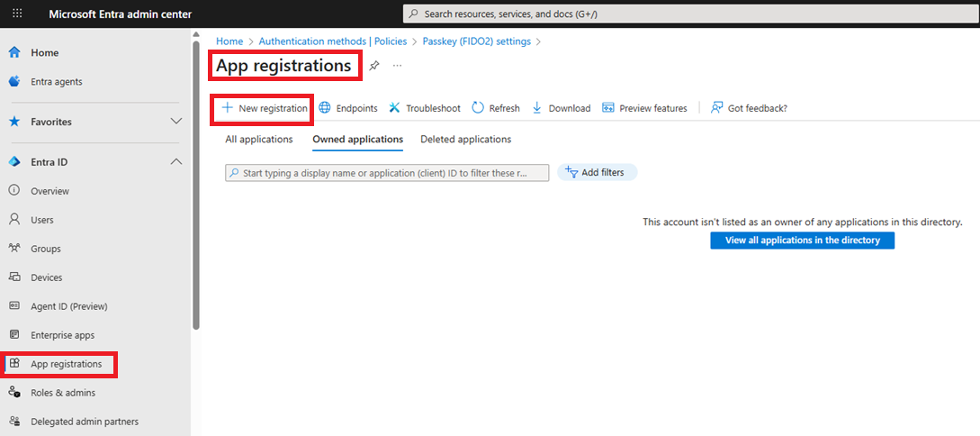
Task: Click the Preview features icon
Action: tap(608, 107)
